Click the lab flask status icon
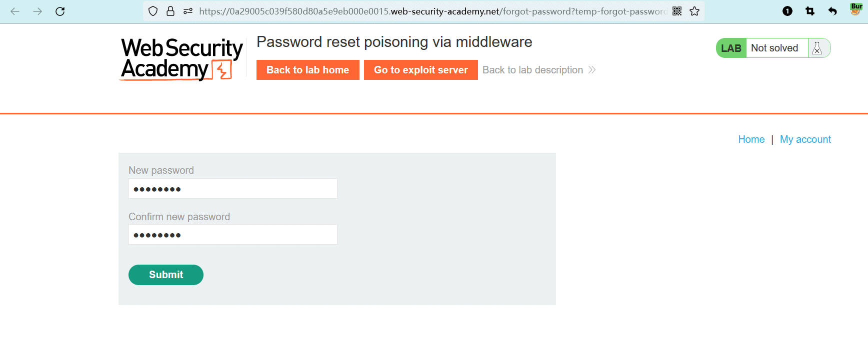This screenshot has height=350, width=868. click(817, 48)
